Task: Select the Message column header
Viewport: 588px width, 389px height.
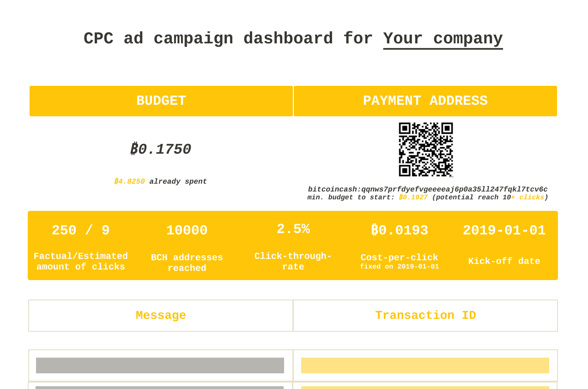Action: [x=160, y=316]
